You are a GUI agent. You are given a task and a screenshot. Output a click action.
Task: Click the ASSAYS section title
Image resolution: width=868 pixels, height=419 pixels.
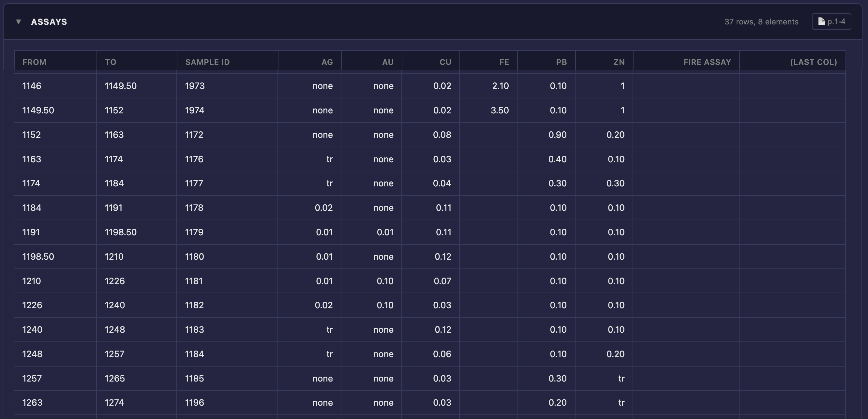[49, 22]
